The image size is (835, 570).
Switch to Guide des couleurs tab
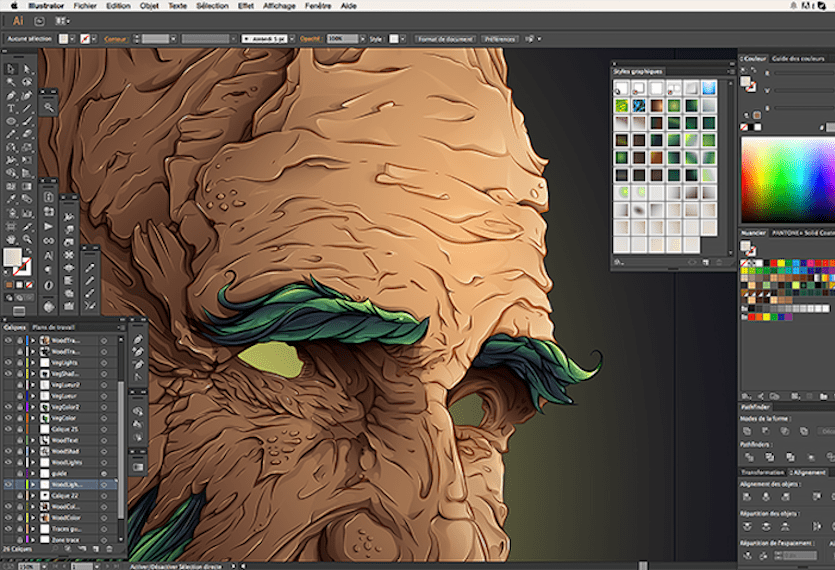(798, 59)
